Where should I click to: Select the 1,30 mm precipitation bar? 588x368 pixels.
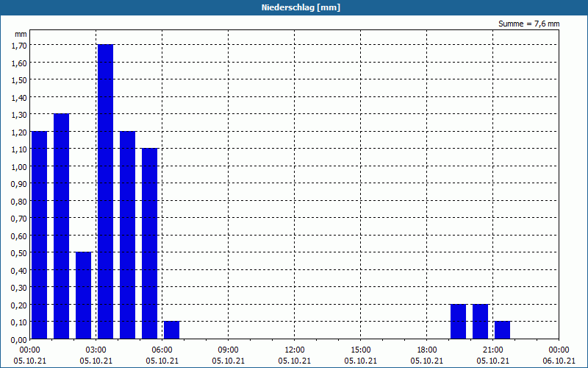pyautogui.click(x=62, y=226)
